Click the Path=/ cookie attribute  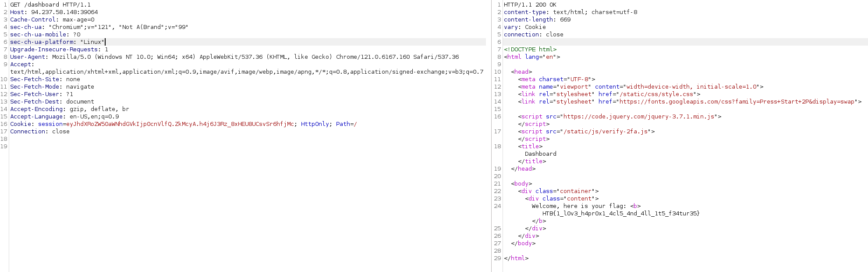[346, 124]
